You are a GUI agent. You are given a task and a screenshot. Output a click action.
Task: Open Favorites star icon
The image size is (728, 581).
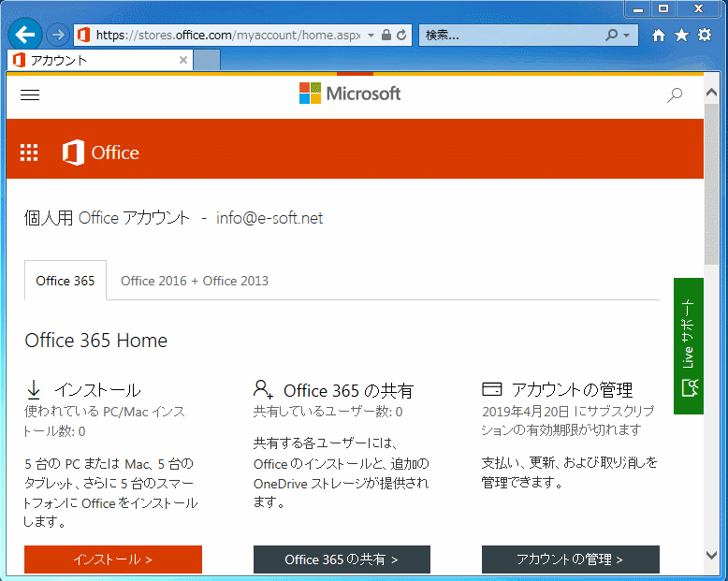point(681,35)
